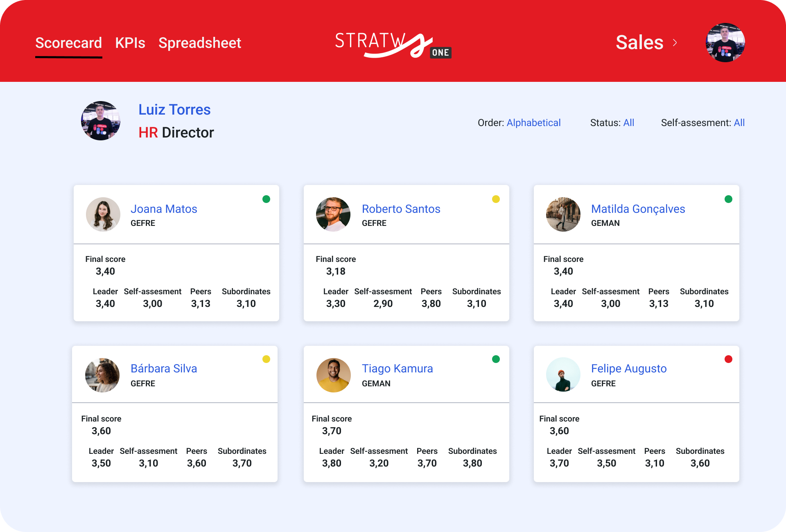Select the Scorecard tab
The image size is (786, 532).
pos(68,43)
